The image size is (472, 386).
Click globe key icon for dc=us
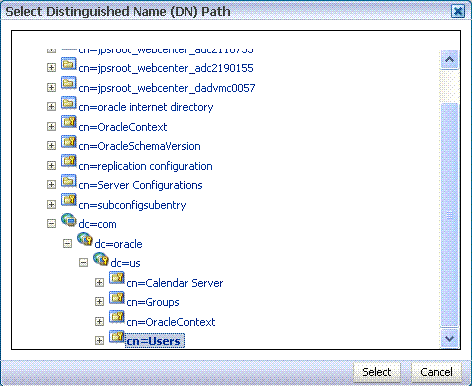pyautogui.click(x=101, y=259)
